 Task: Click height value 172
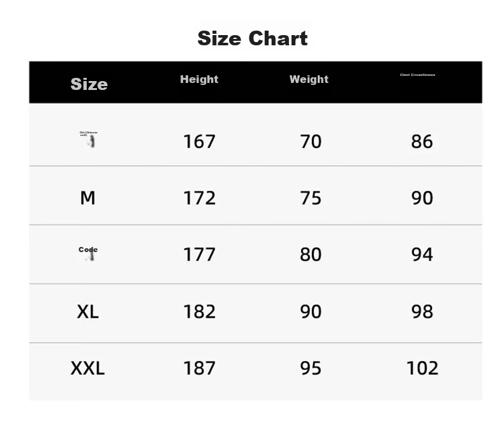[x=199, y=198]
